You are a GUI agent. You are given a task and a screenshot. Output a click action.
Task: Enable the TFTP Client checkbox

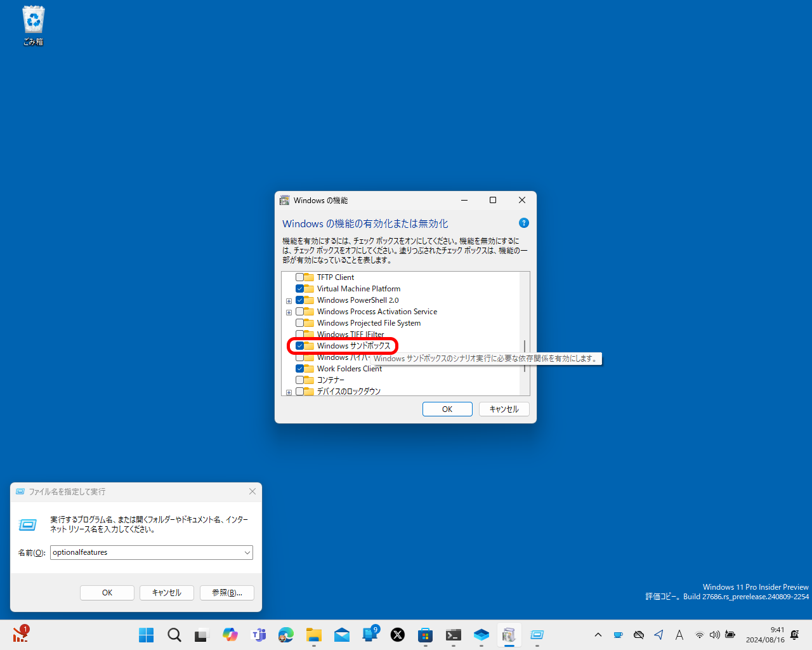pyautogui.click(x=299, y=277)
